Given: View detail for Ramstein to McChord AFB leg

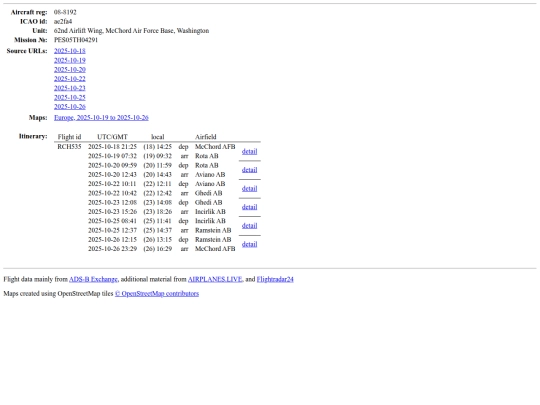Looking at the screenshot, I should point(249,244).
